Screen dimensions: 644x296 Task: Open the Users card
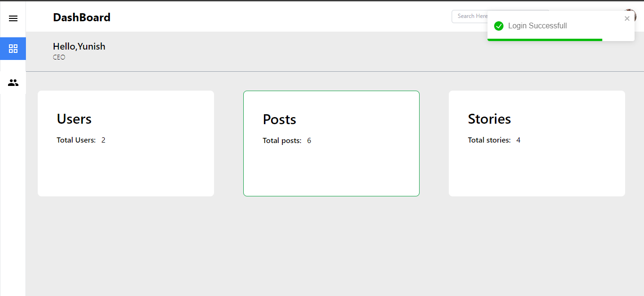(x=125, y=143)
